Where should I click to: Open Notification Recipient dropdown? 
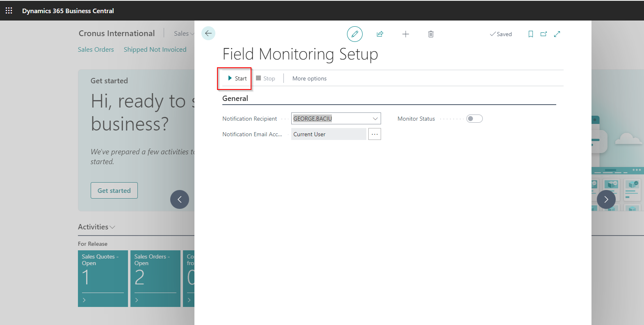point(375,119)
